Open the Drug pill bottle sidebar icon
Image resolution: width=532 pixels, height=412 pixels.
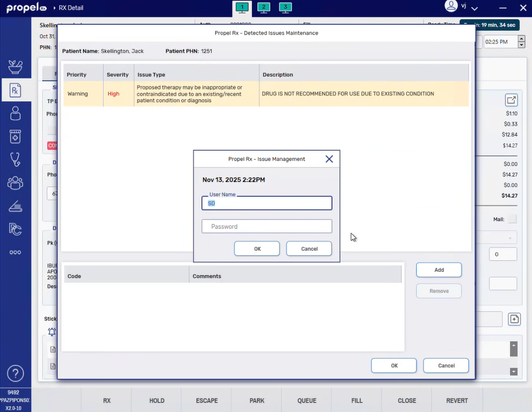tap(15, 136)
